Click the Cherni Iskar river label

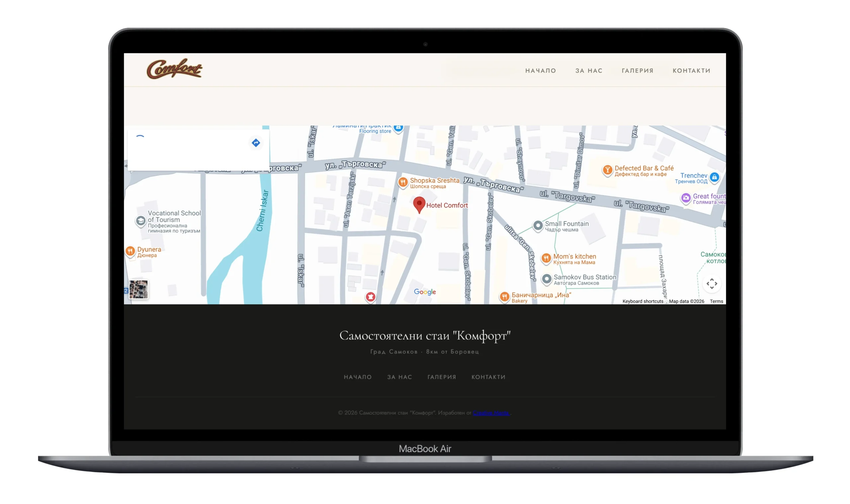pos(262,211)
